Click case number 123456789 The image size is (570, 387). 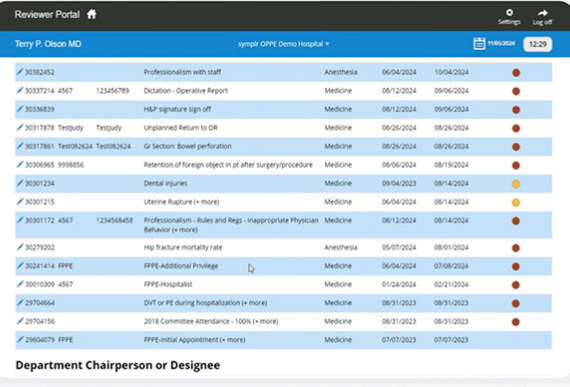(x=112, y=90)
